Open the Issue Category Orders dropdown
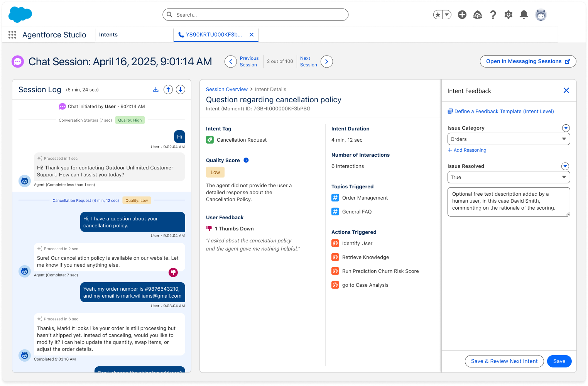 point(509,139)
